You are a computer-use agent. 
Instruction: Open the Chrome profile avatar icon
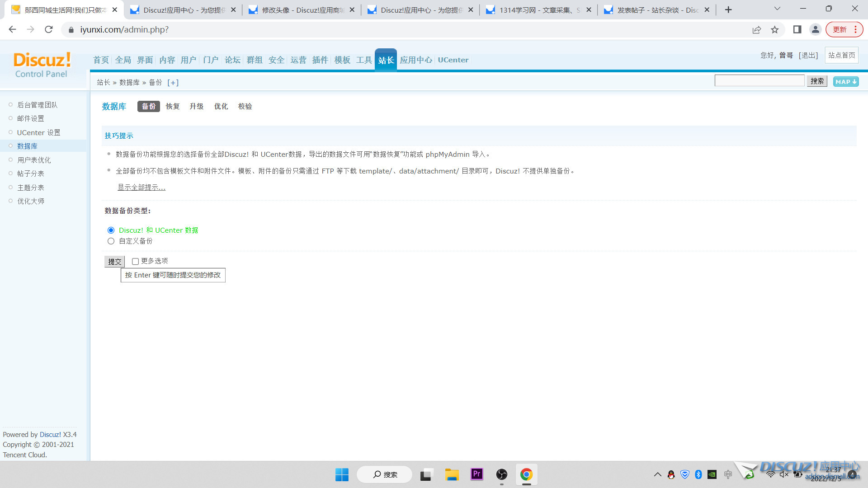coord(815,29)
